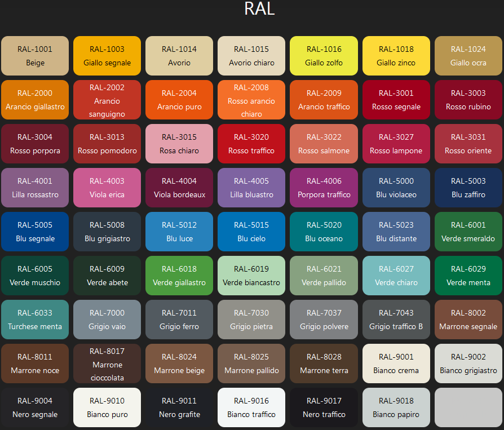Choose RAL-7043 Grigio traffico B tile
Viewport: 504px width, 430px height.
tap(396, 320)
